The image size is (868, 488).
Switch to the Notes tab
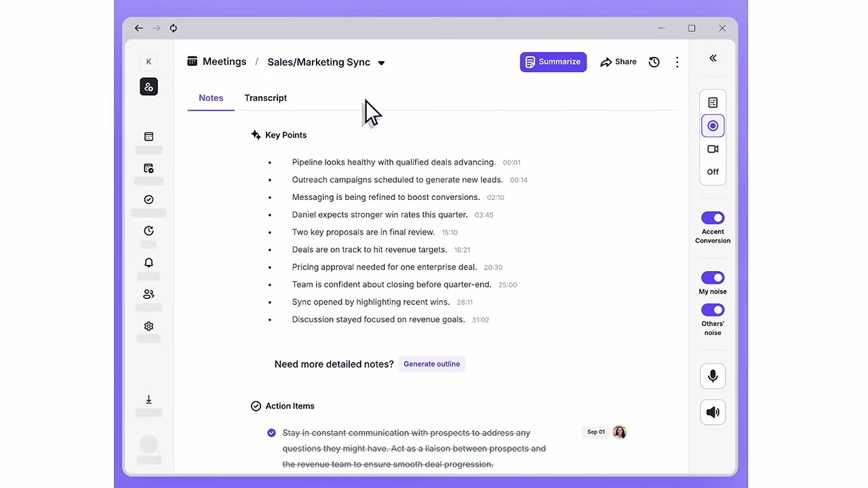[211, 98]
